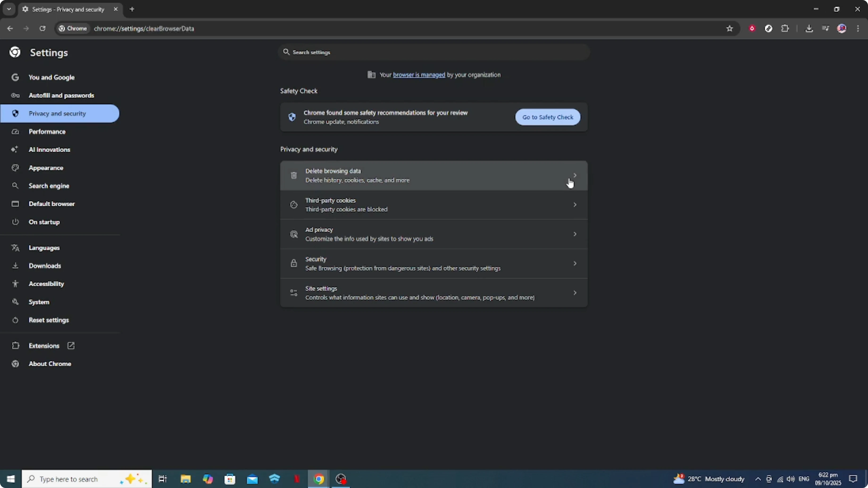Reload the current settings page

point(42,29)
